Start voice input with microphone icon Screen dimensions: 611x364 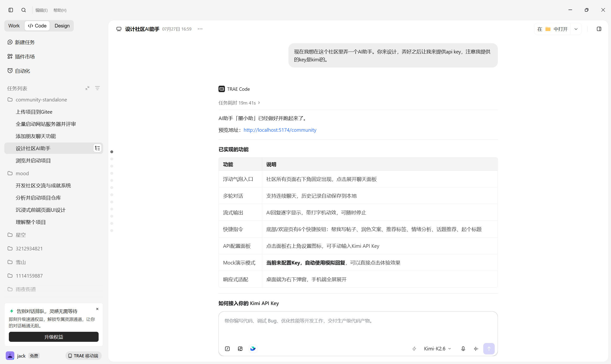[463, 349]
